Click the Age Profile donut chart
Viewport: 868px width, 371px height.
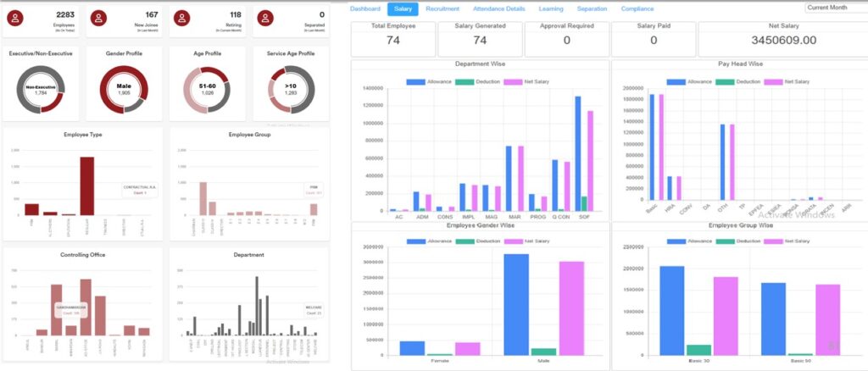click(207, 88)
